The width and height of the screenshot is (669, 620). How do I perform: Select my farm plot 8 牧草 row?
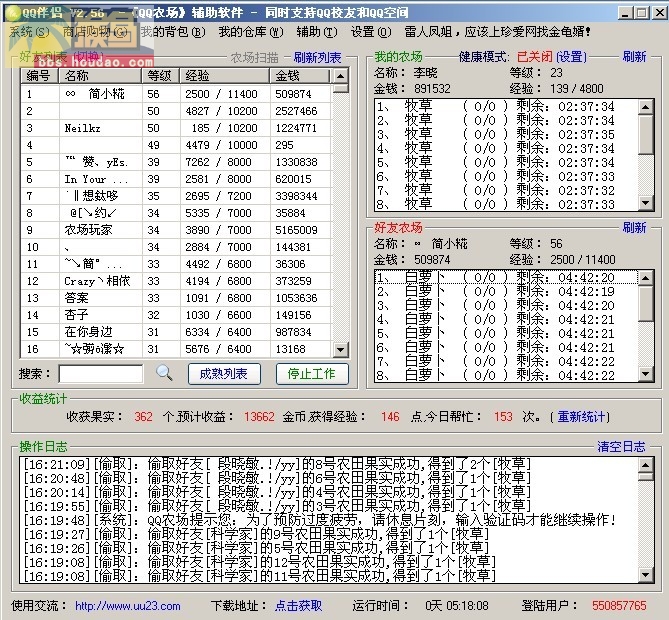506,204
